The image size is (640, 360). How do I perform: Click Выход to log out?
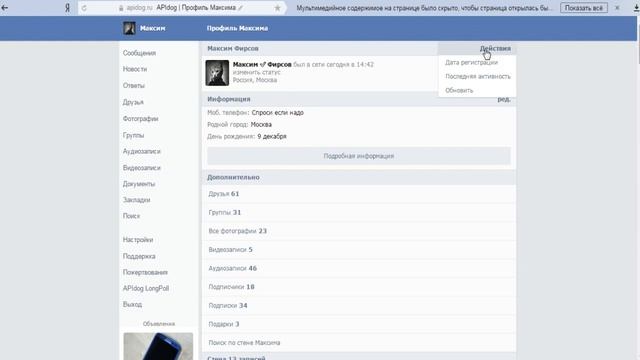coord(132,304)
